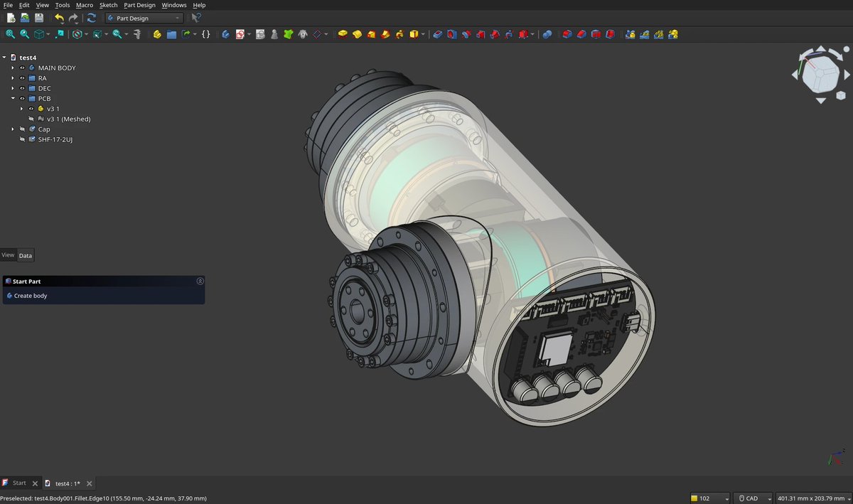Click the Open file toolbar icon
Viewport: 853px width, 504px height.
(x=25, y=18)
